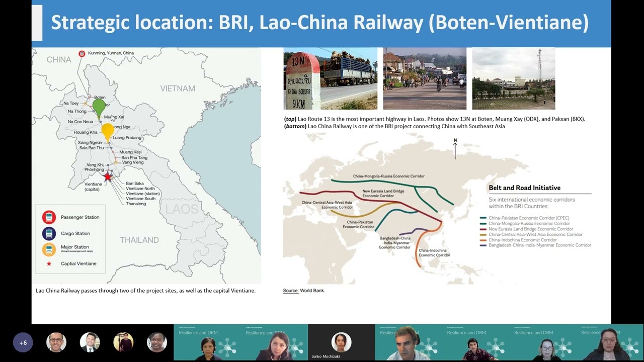The width and height of the screenshot is (644, 362).
Task: Select the rightmost participant video tile
Action: click(x=610, y=342)
